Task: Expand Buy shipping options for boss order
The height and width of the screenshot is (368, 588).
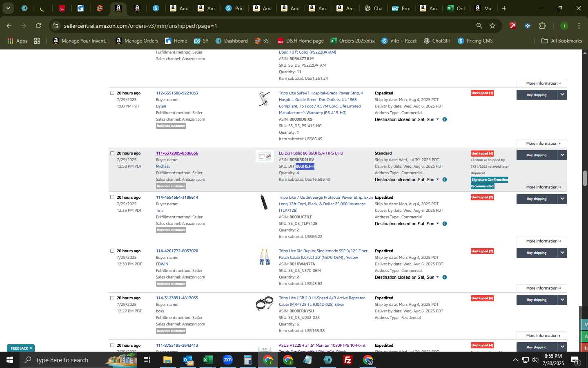Action: pyautogui.click(x=562, y=300)
